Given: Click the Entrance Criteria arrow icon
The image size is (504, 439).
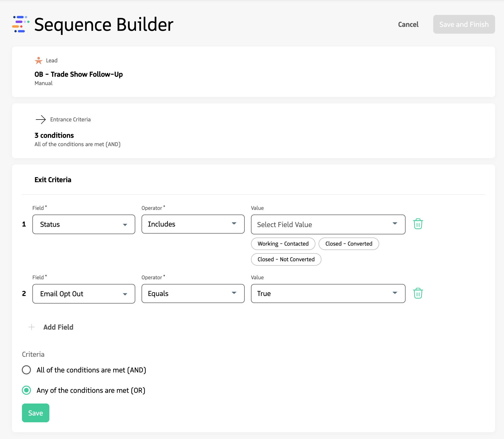Looking at the screenshot, I should [x=40, y=120].
